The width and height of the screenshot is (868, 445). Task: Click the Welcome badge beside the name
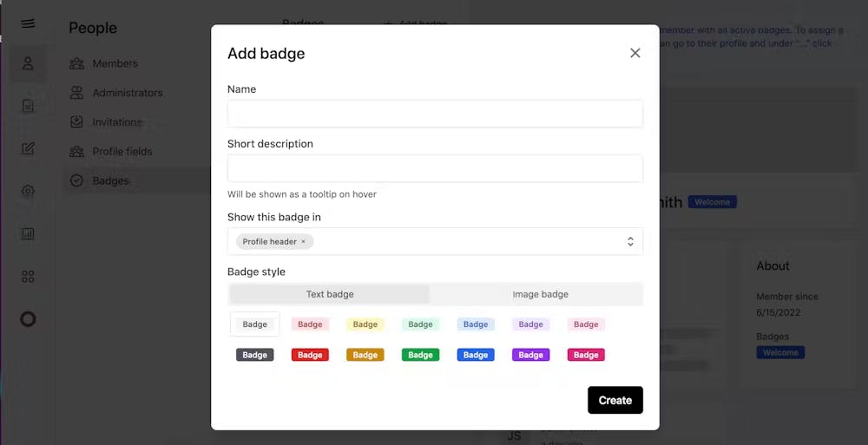click(712, 202)
